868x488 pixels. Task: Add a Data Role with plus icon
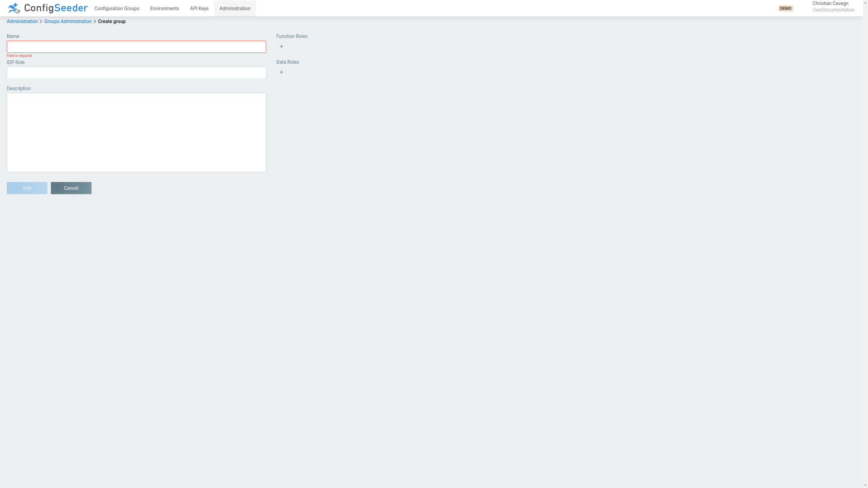tap(281, 72)
